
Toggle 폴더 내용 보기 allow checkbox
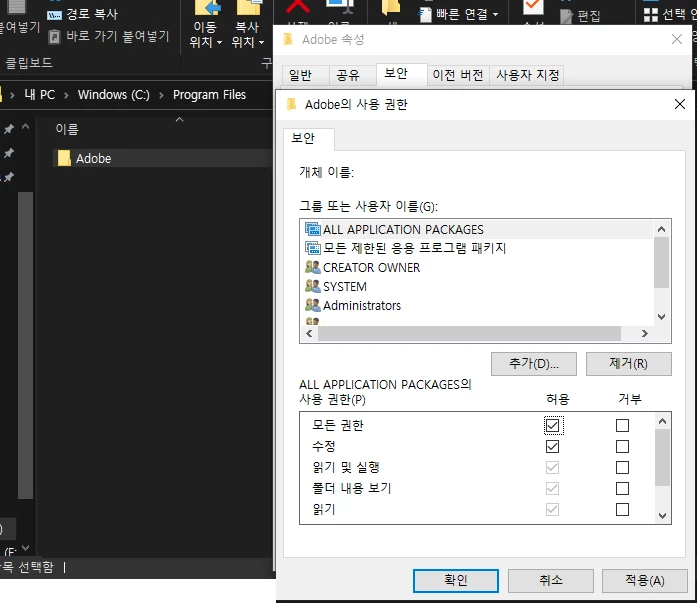pos(553,488)
